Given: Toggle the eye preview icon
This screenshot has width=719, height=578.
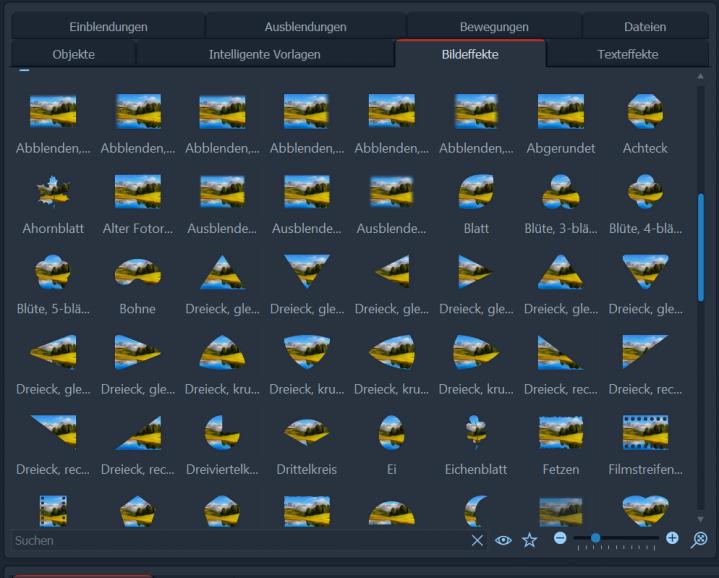Looking at the screenshot, I should coord(503,540).
